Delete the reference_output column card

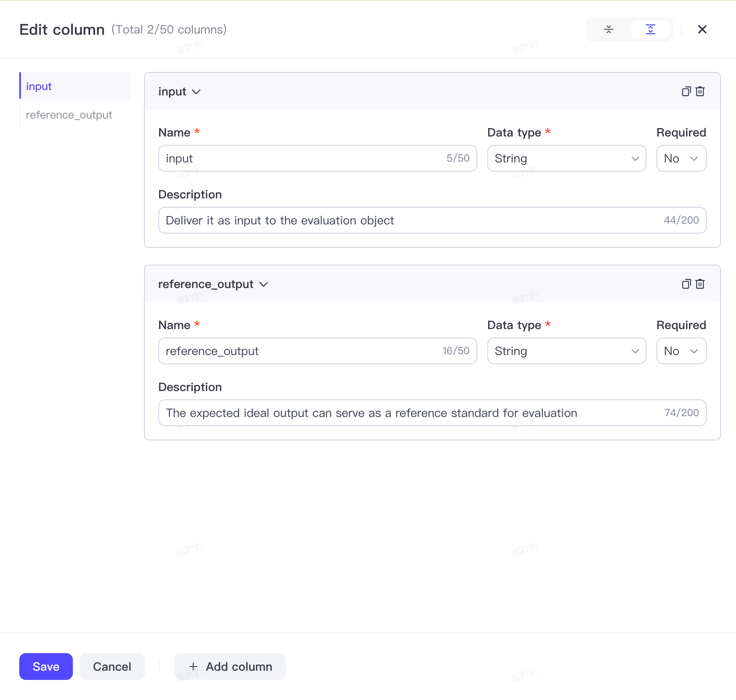point(700,284)
